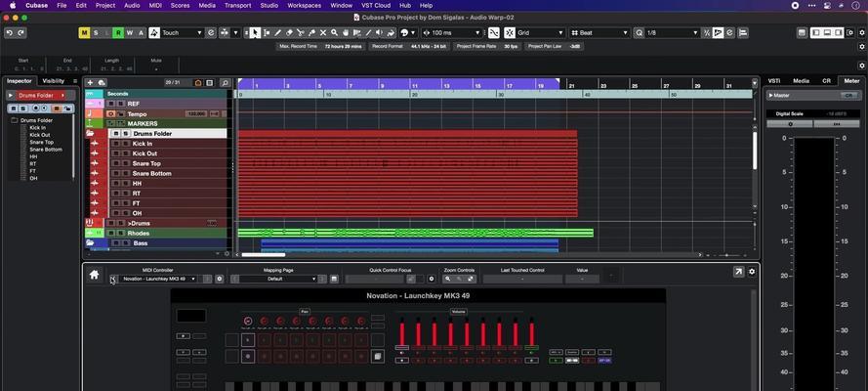
Task: Select the Range Selection tool
Action: point(267,32)
